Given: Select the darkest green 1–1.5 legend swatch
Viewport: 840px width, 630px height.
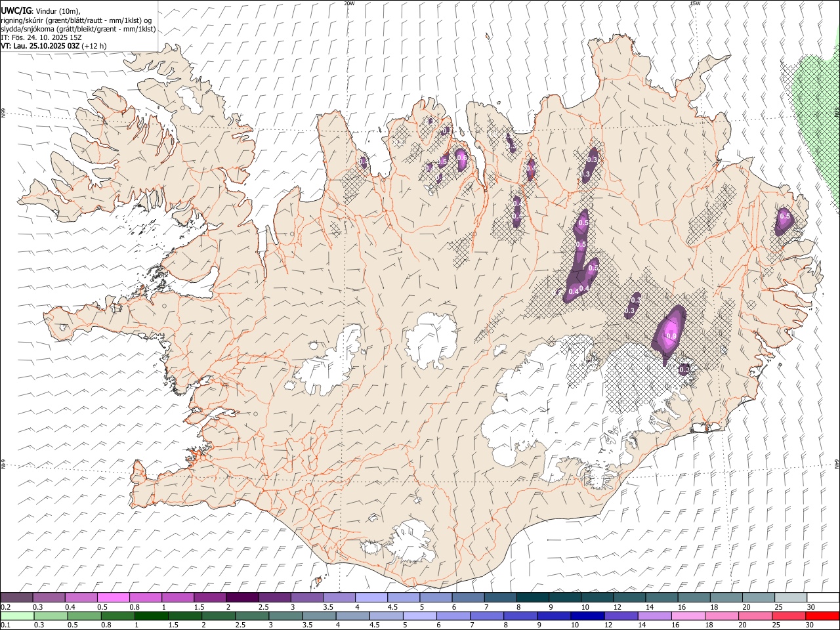Looking at the screenshot, I should [151, 616].
